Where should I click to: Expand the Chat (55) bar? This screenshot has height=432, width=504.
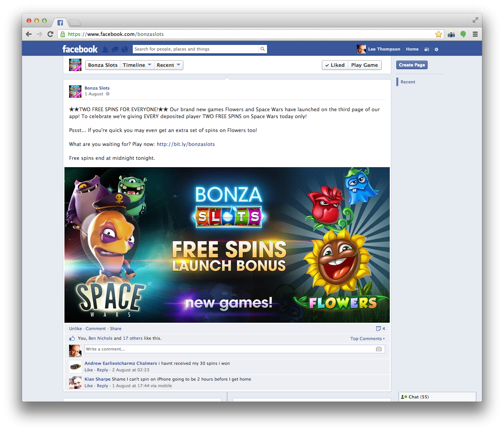point(437,397)
